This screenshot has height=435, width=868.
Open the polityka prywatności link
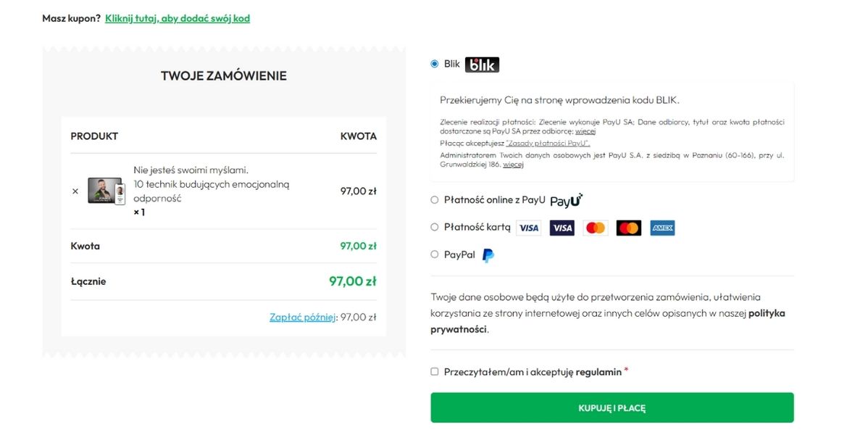(767, 313)
